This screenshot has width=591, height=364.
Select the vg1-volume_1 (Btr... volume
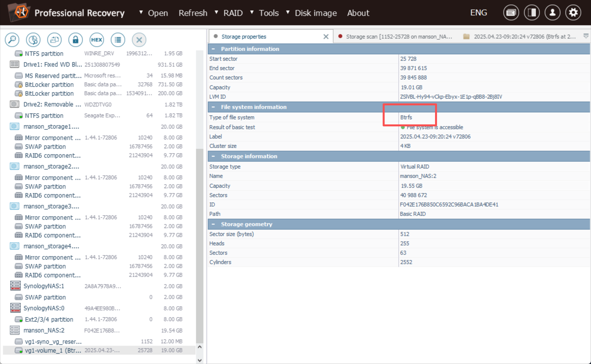click(99, 350)
